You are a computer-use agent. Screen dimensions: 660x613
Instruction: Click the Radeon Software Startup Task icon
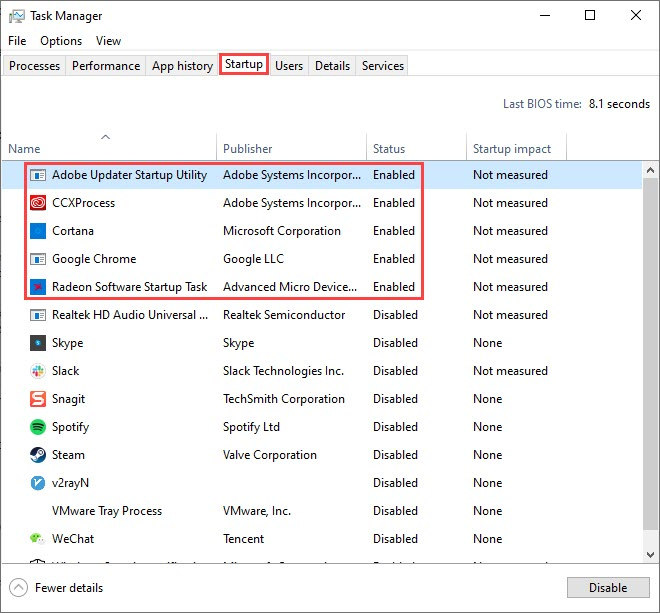tap(38, 287)
